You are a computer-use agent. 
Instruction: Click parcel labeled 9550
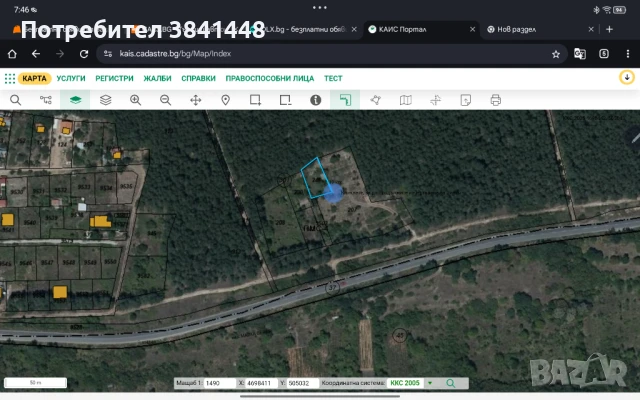pos(110,262)
